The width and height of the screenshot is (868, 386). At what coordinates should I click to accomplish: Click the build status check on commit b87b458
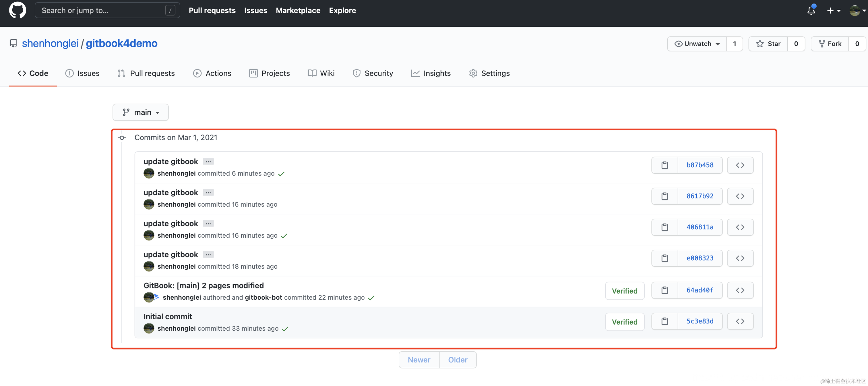click(281, 174)
